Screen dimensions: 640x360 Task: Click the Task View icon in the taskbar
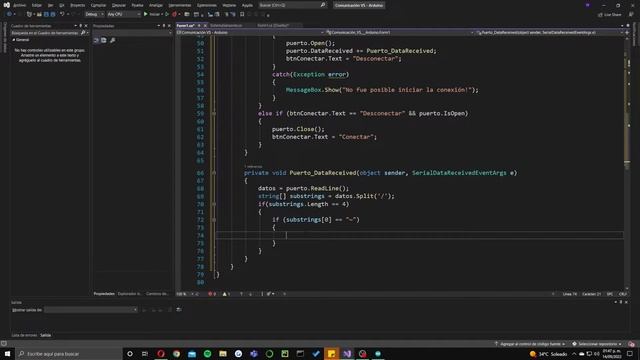(145, 353)
